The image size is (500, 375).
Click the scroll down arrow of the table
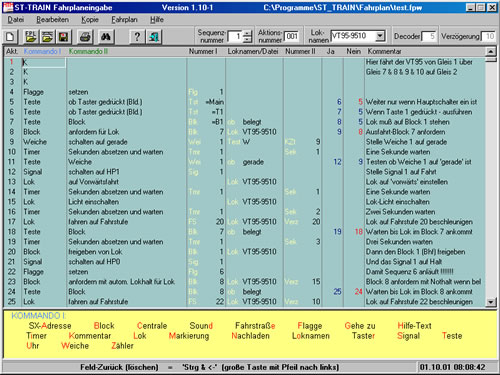[x=490, y=302]
